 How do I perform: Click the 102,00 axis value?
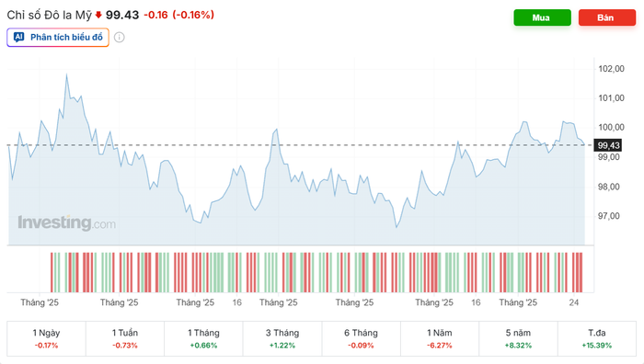click(611, 69)
